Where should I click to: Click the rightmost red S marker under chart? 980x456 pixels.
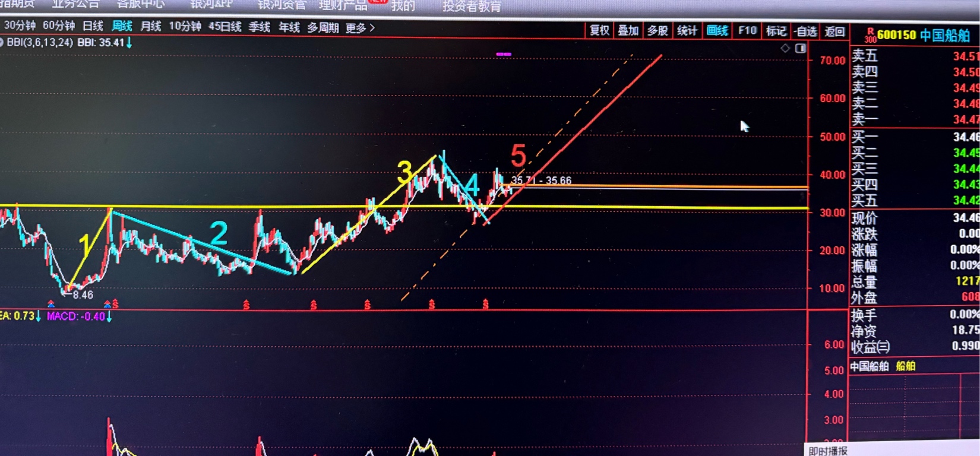click(x=486, y=304)
